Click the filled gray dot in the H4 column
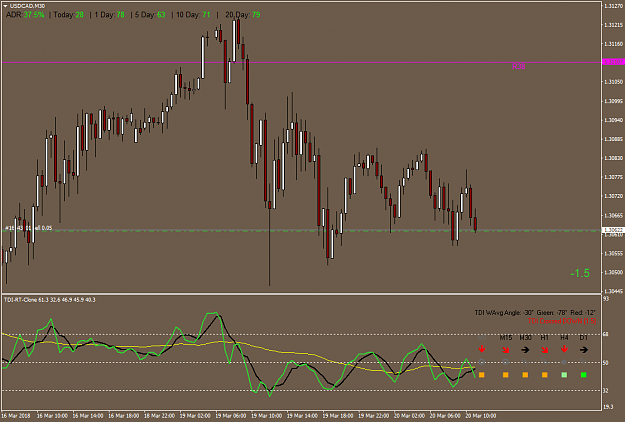 point(564,362)
